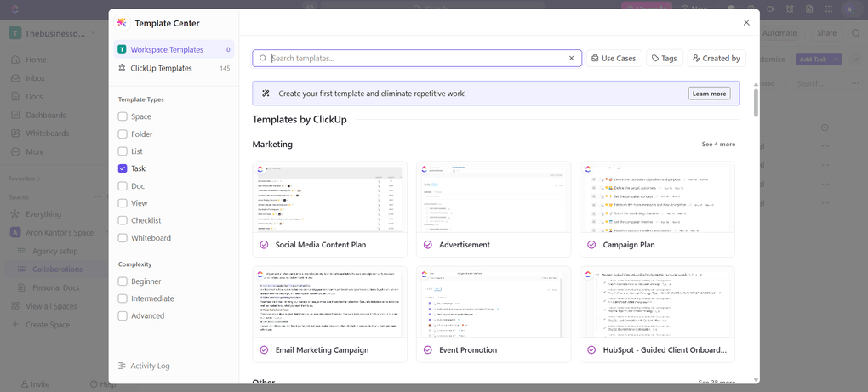This screenshot has width=868, height=392.
Task: Click the plus circle icon in background list
Action: coord(825,128)
